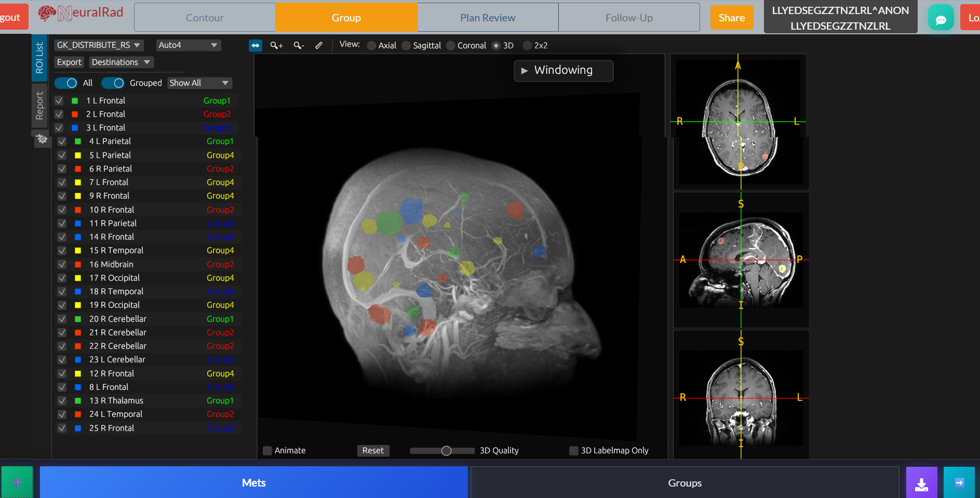980x498 pixels.
Task: Click the zoom in magnifier icon
Action: point(276,46)
